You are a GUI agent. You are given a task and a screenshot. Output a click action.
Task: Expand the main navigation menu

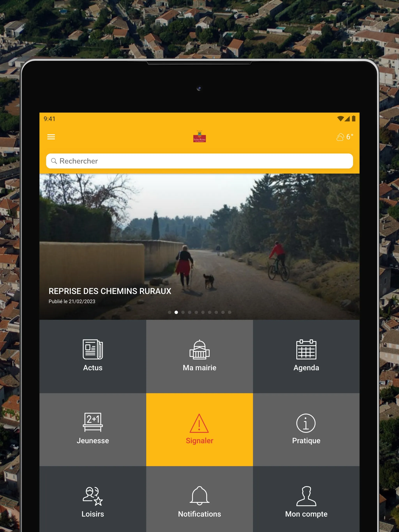(52, 137)
